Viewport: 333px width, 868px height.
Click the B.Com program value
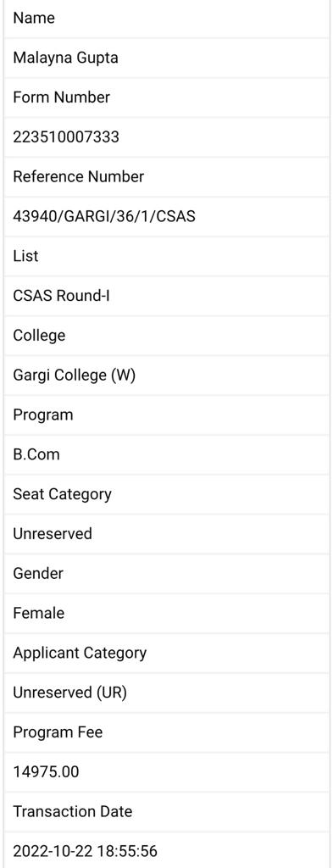click(x=36, y=454)
